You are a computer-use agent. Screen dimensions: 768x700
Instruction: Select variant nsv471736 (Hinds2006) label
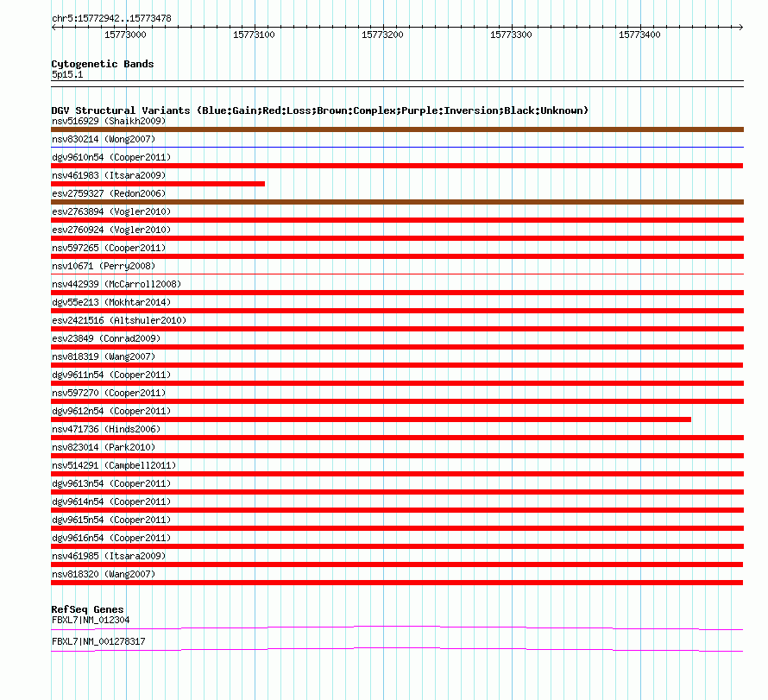click(x=106, y=429)
